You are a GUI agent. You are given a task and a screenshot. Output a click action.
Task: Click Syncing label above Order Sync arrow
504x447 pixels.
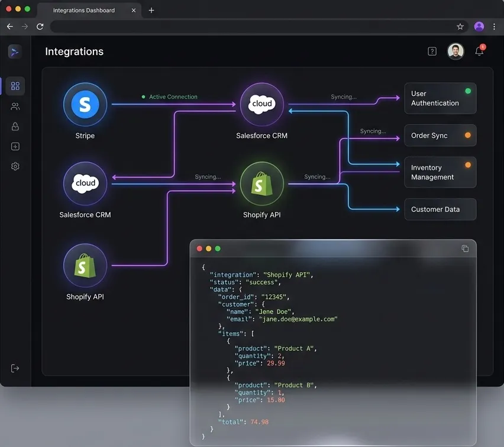[373, 131]
